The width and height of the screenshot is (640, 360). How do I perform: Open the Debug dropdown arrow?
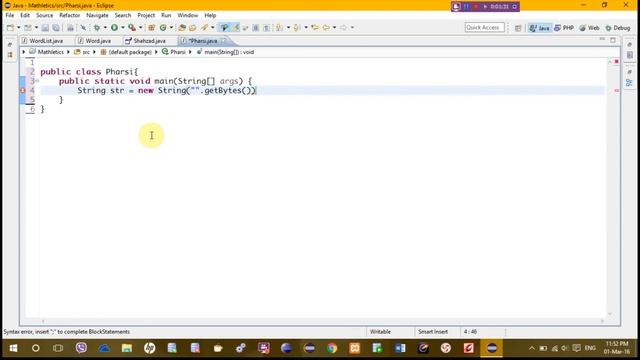click(x=105, y=28)
